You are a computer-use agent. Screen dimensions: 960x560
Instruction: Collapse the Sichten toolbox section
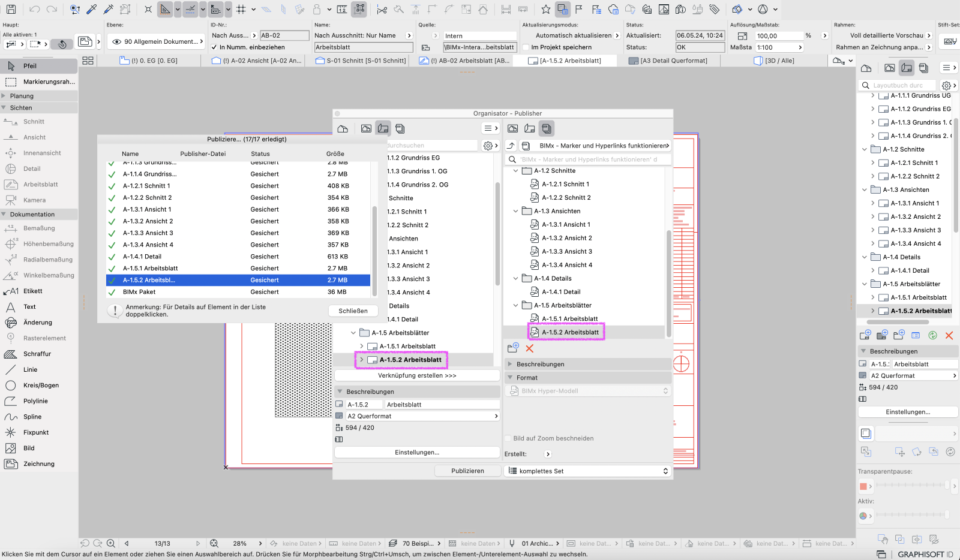click(x=4, y=108)
